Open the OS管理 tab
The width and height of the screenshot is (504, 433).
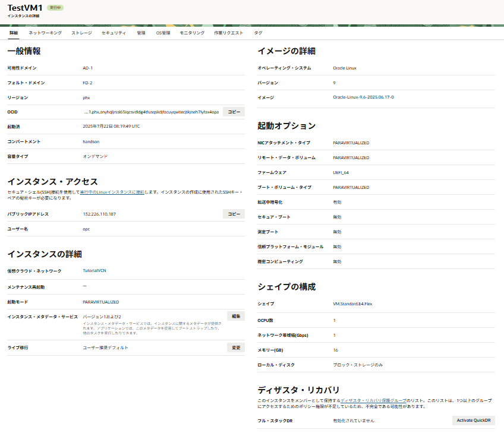163,33
